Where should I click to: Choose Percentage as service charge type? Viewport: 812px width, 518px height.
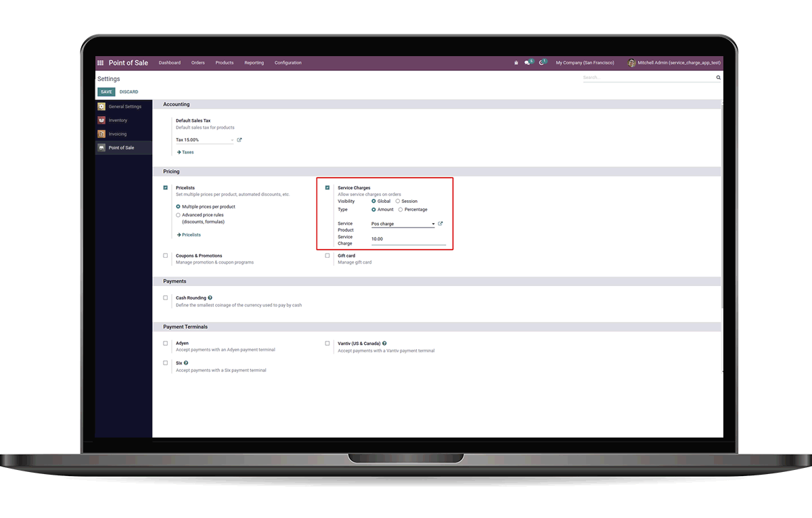click(x=401, y=210)
